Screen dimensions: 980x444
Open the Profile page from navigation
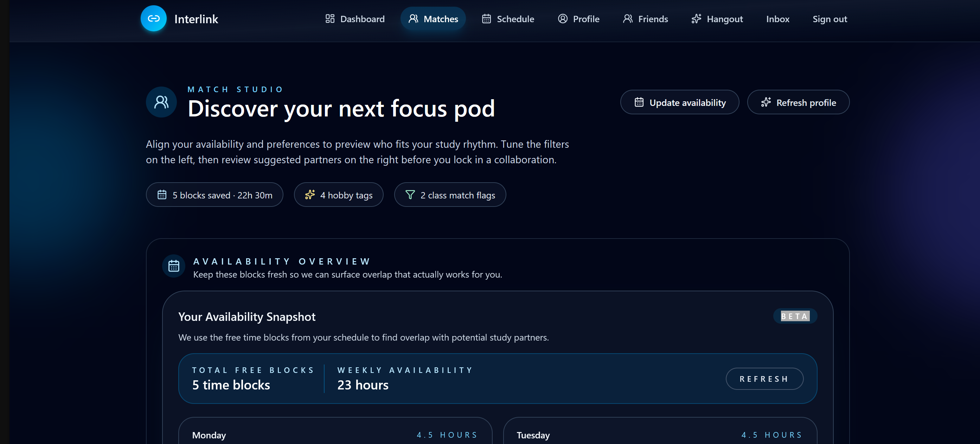(x=578, y=19)
